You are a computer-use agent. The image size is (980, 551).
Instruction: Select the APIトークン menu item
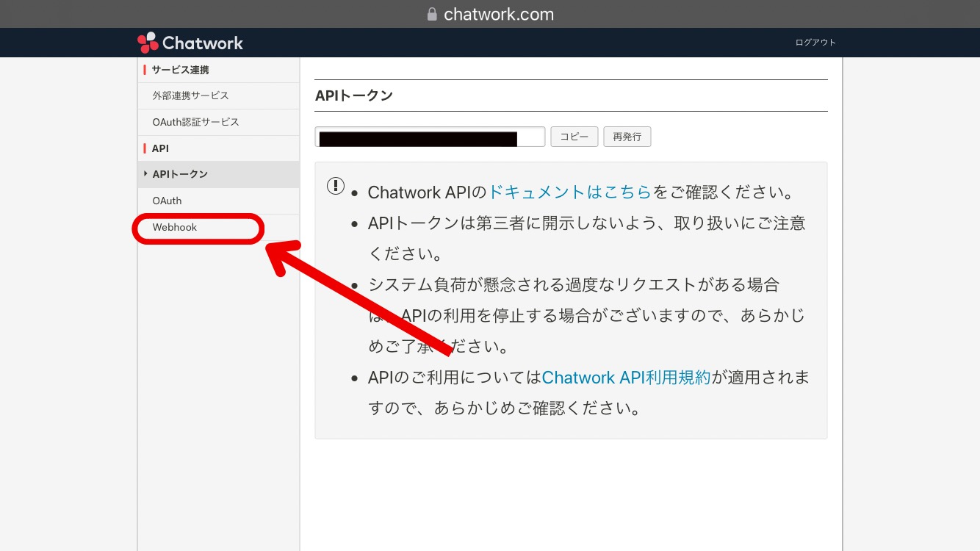pyautogui.click(x=180, y=175)
